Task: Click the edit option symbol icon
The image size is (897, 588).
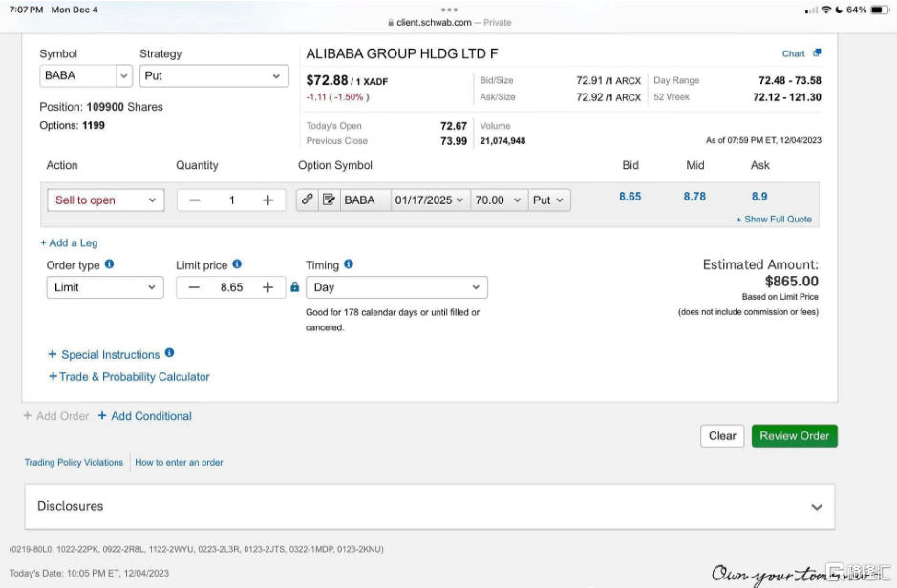Action: point(329,199)
